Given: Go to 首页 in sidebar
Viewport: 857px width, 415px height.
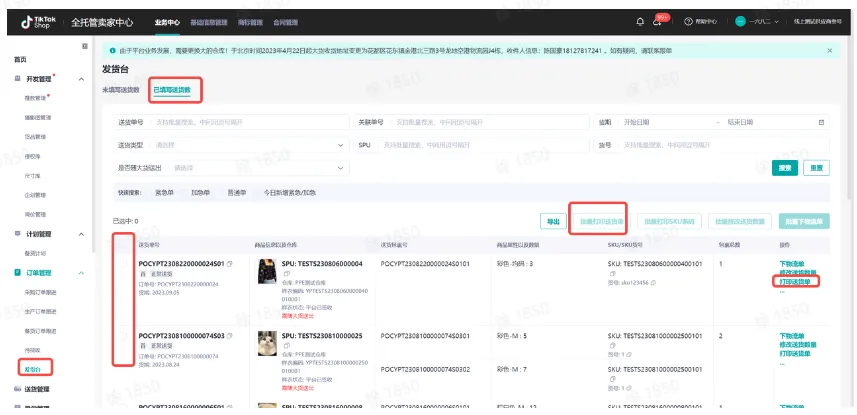Looking at the screenshot, I should pyautogui.click(x=20, y=60).
